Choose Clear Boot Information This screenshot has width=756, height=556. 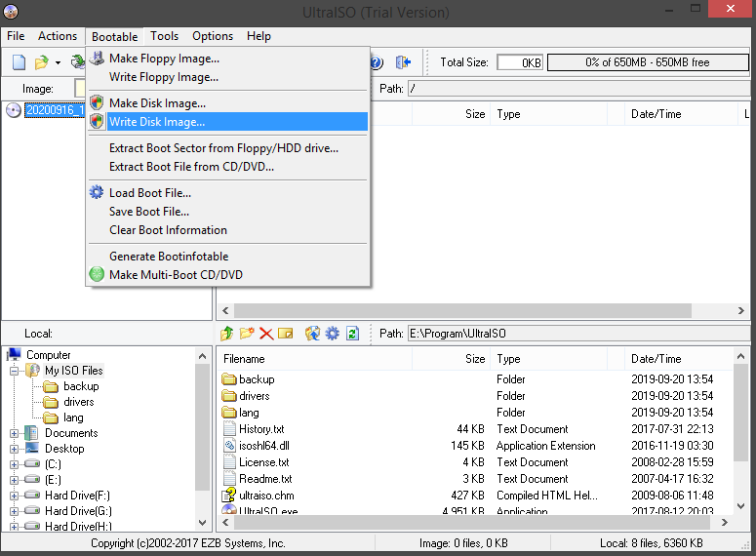227,230
